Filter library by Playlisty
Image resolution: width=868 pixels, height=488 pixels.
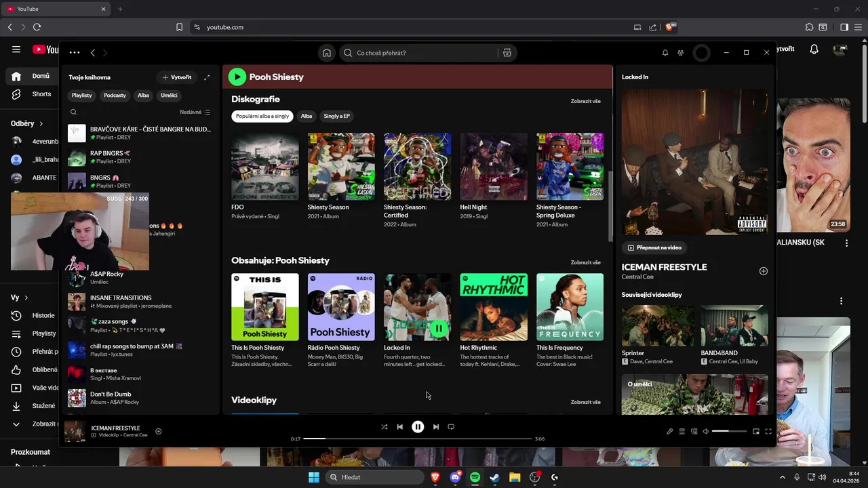82,96
